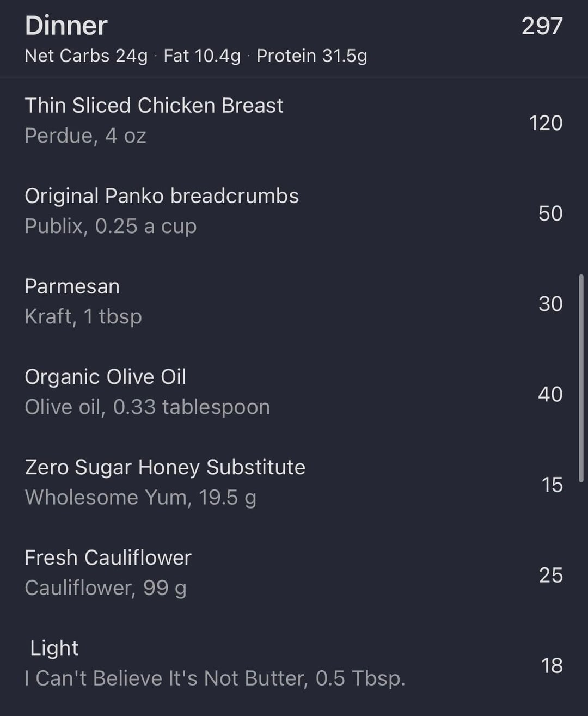Click the 120 calorie value for chicken
This screenshot has height=716, width=588.
click(546, 123)
